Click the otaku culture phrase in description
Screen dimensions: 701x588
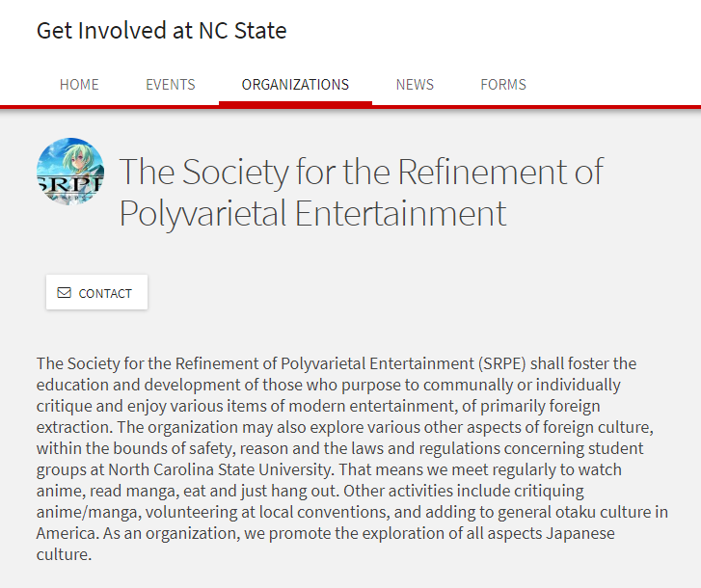pyautogui.click(x=569, y=512)
